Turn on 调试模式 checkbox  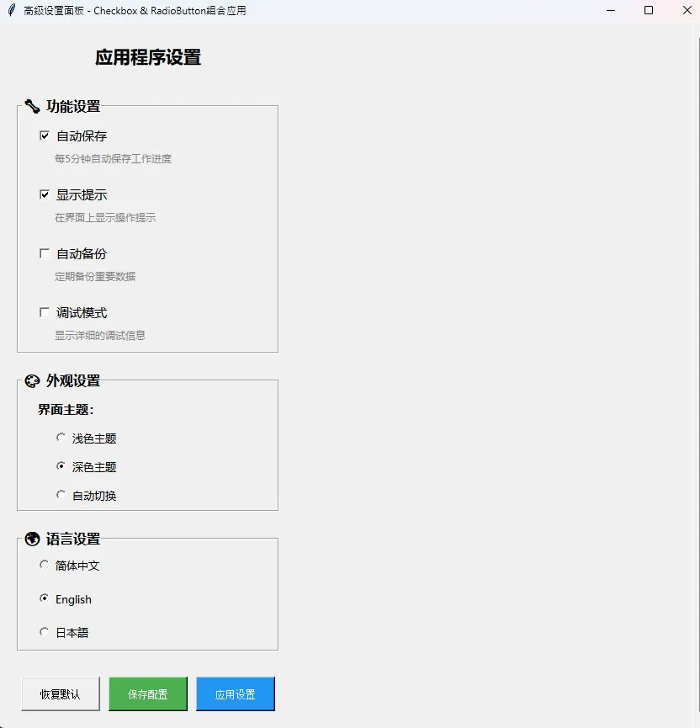[45, 312]
